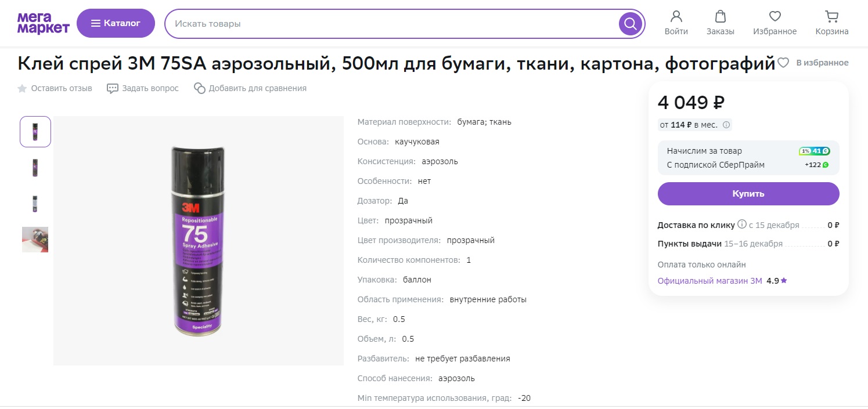Viewport: 868px width, 409px height.
Task: Open Избранное heart icon in header
Action: coord(775,23)
